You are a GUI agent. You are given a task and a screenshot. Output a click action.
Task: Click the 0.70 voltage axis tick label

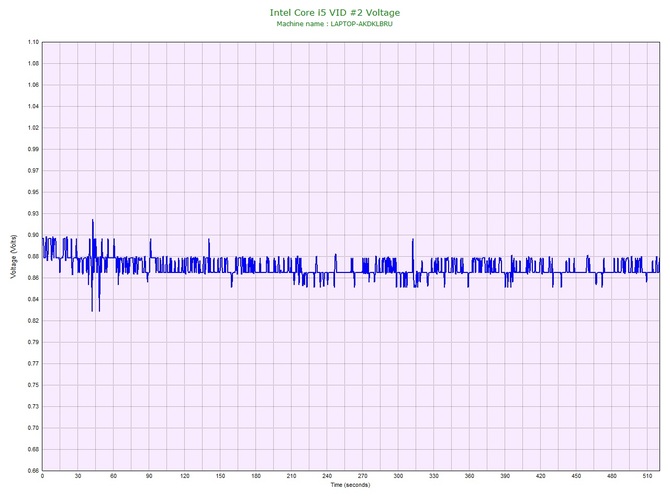[x=33, y=428]
